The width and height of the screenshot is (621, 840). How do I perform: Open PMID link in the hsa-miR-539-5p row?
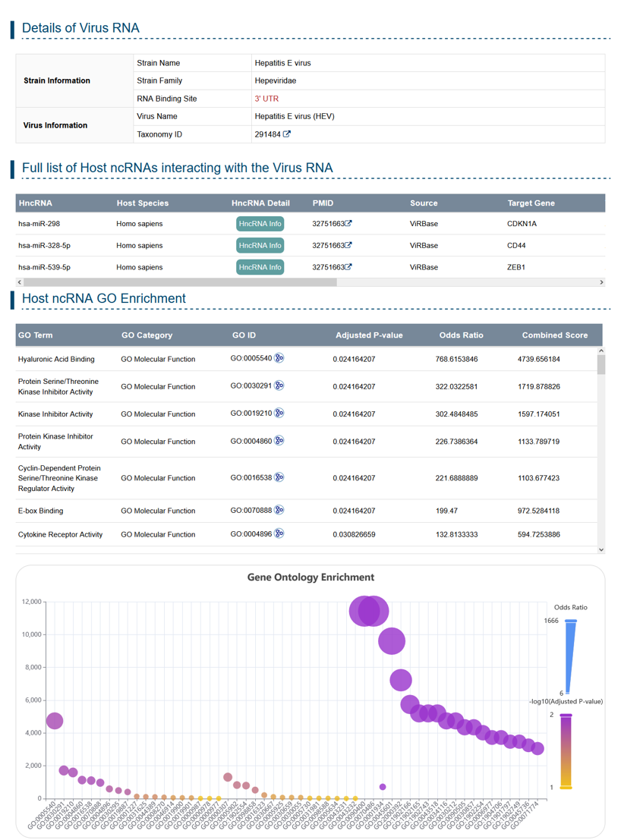coord(332,267)
